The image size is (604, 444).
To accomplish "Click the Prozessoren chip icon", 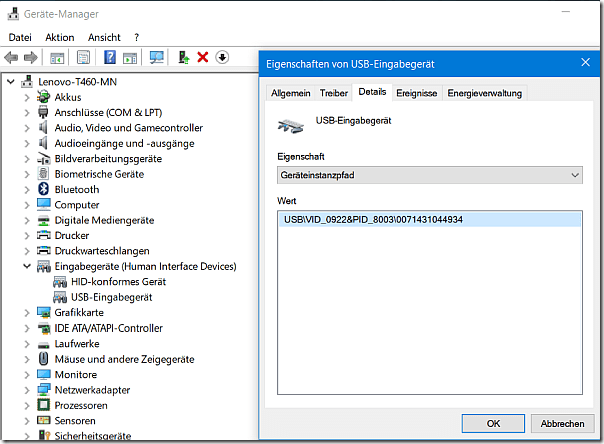I will click(44, 405).
